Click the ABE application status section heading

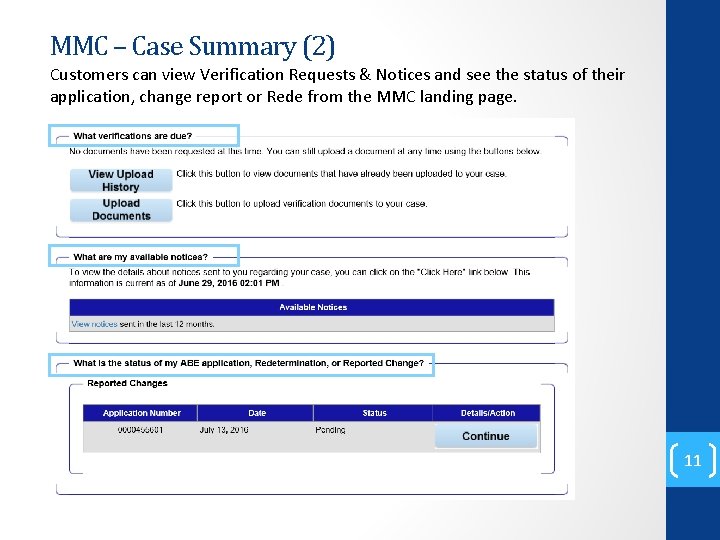click(248, 363)
